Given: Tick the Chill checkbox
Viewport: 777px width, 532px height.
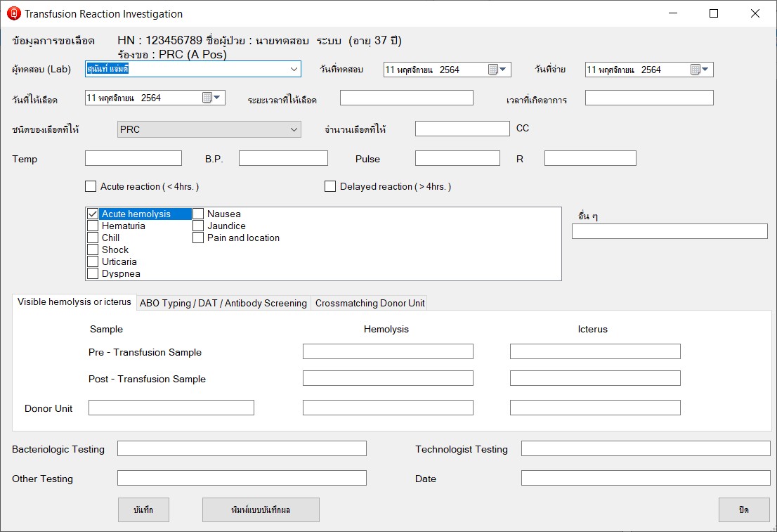Looking at the screenshot, I should pyautogui.click(x=93, y=238).
